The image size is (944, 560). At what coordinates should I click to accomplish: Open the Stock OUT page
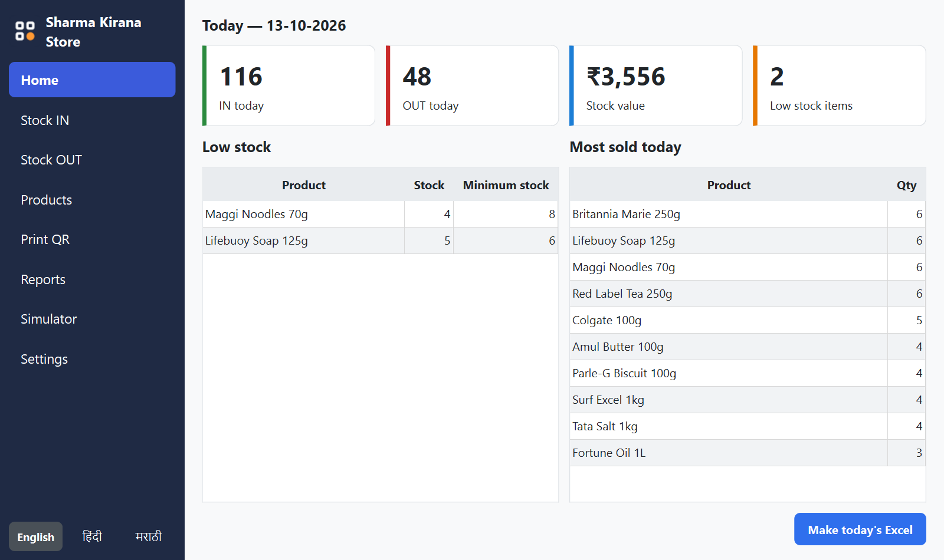tap(92, 160)
